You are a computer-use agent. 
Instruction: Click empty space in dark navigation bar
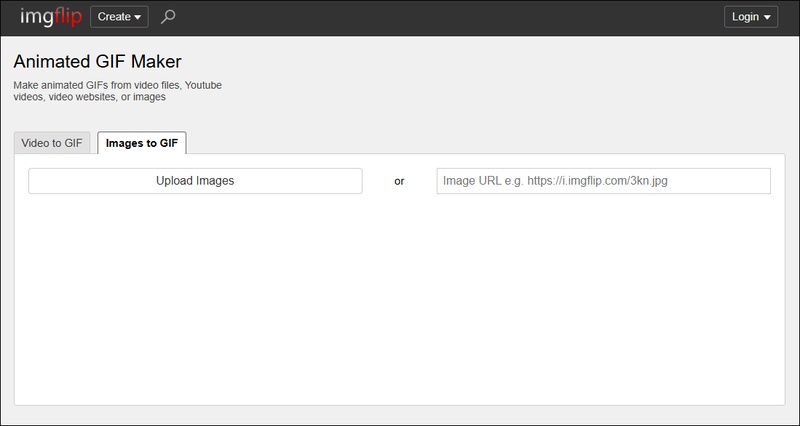(x=450, y=17)
